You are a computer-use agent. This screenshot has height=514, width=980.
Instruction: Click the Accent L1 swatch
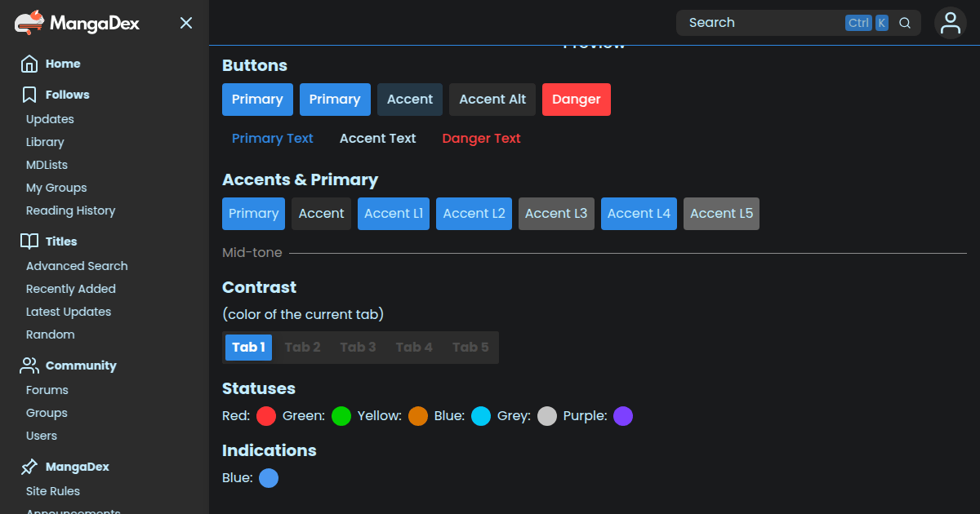[x=394, y=214]
